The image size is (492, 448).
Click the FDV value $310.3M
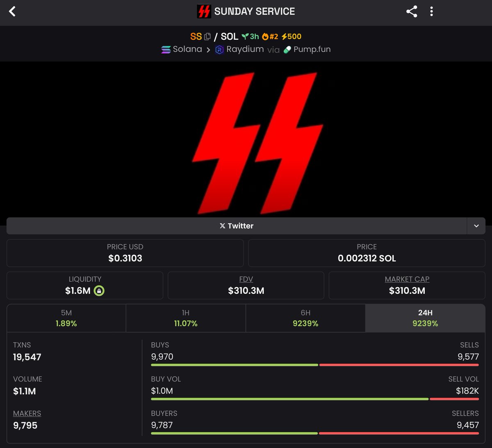point(246,291)
